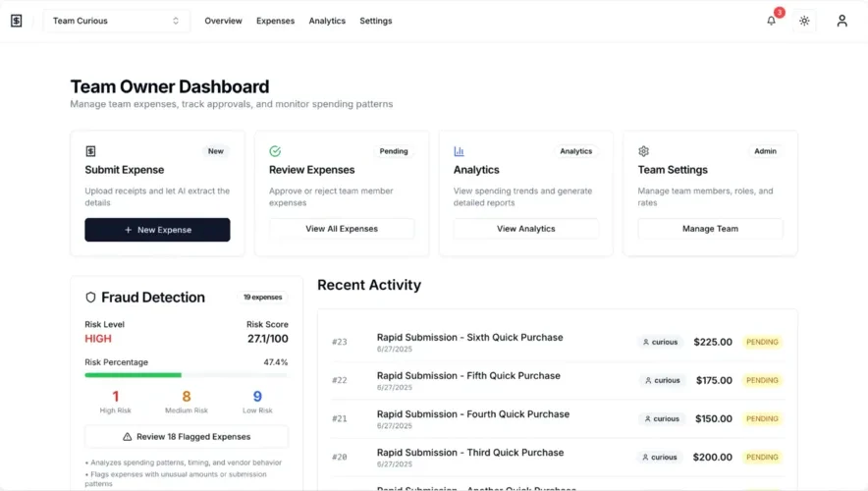
Task: Go to the Analytics nav tab
Action: click(x=327, y=21)
